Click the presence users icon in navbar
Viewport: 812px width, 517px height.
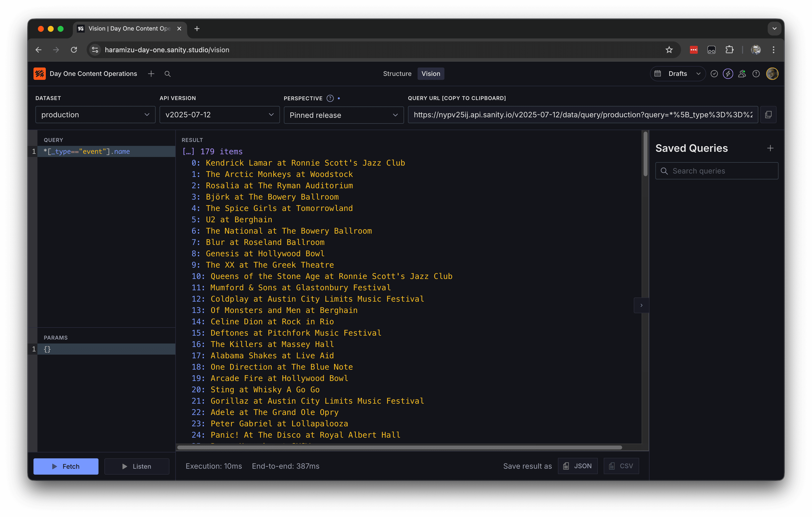[x=742, y=74]
